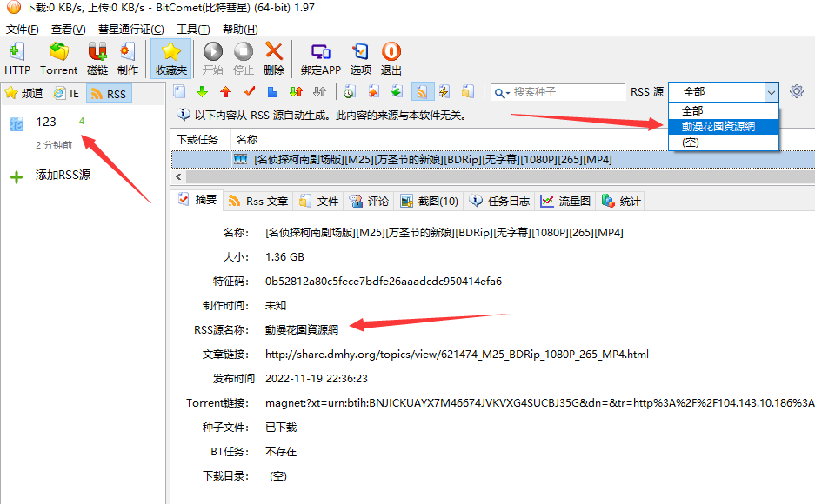Add a magnet link (磁链)
815x504 pixels.
97,58
